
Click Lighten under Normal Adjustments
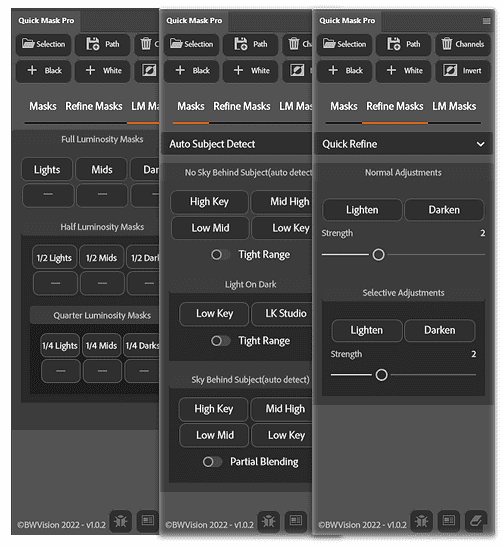pos(362,210)
